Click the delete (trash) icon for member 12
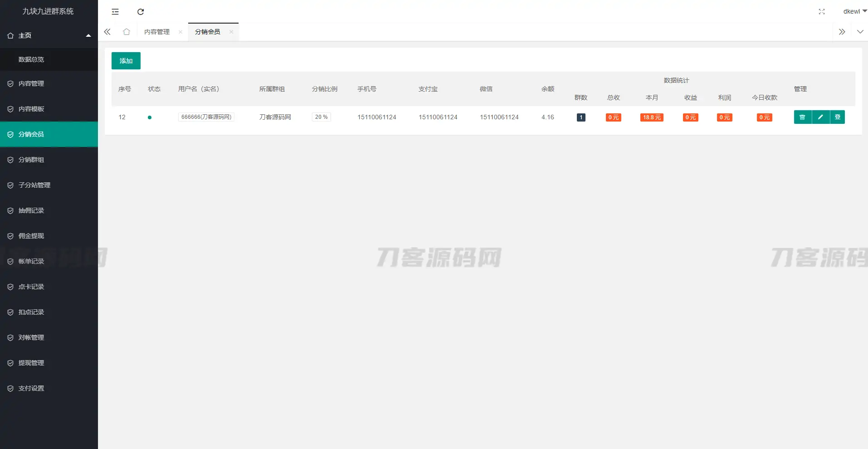The height and width of the screenshot is (449, 868). (803, 117)
